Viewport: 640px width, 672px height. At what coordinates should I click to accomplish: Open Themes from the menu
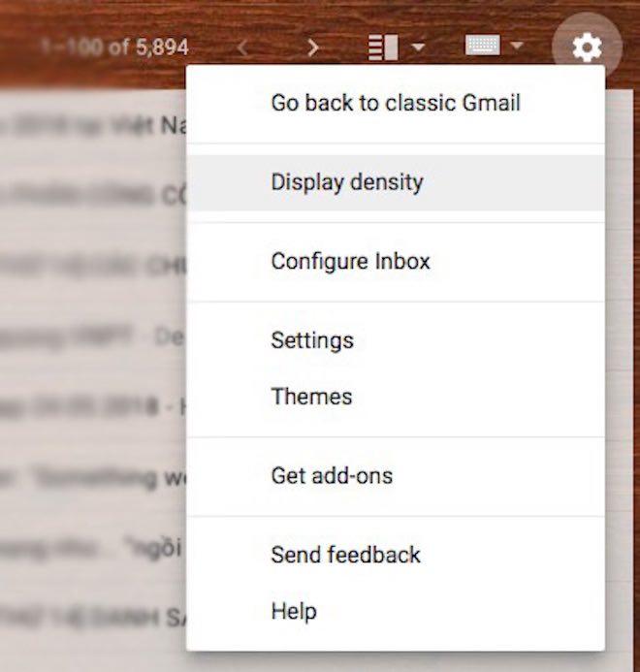(396, 397)
